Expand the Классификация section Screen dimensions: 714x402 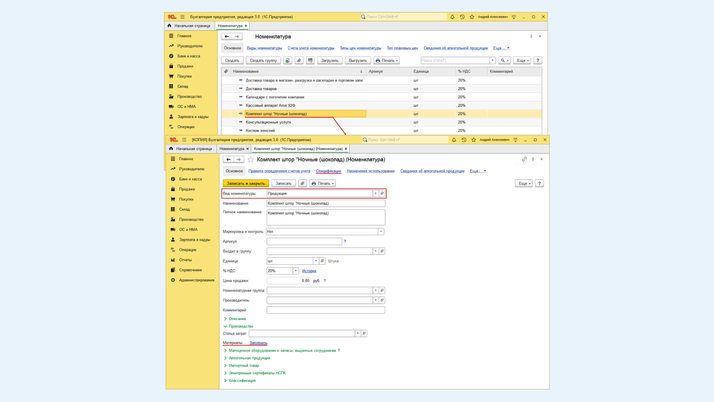[x=241, y=380]
